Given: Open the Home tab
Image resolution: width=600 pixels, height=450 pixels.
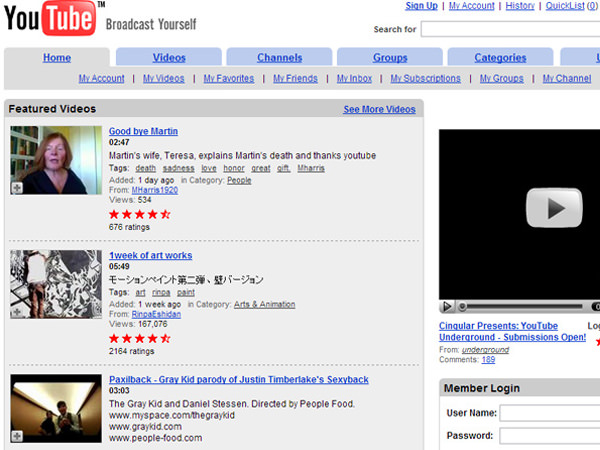Looking at the screenshot, I should click(57, 58).
